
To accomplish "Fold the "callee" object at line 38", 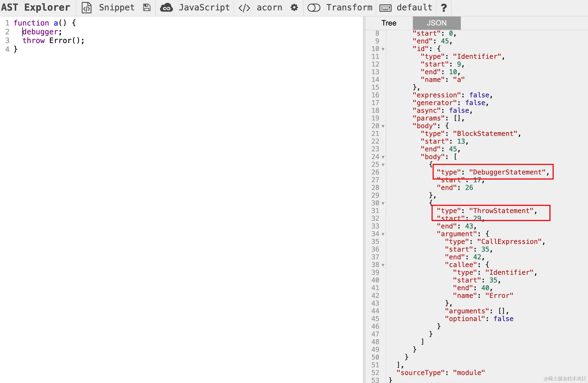I will 383,265.
